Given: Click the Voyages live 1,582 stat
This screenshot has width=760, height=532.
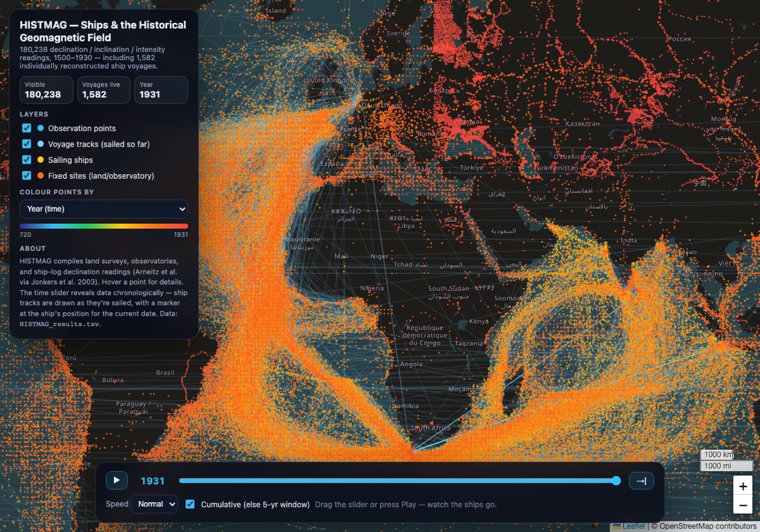Looking at the screenshot, I should click(x=104, y=90).
